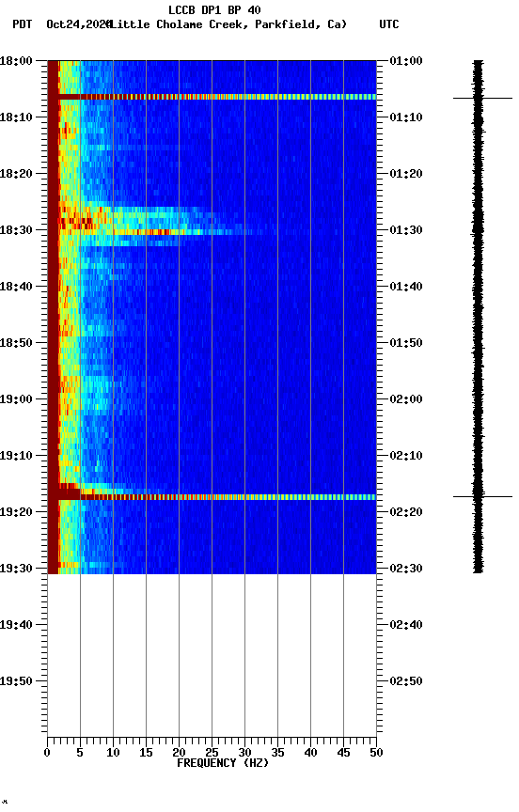This screenshot has width=519, height=812.
Task: Click the 02:00 UTC time label
Action: [x=406, y=399]
